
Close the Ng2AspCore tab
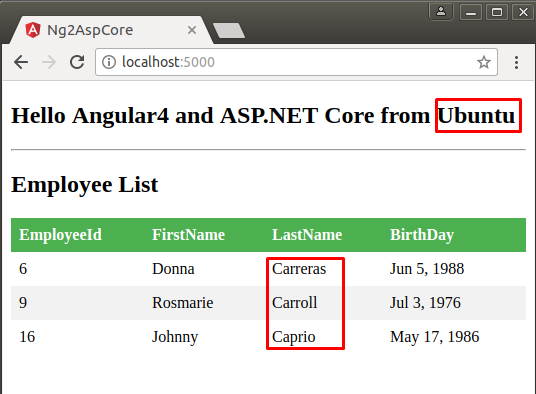click(x=192, y=30)
